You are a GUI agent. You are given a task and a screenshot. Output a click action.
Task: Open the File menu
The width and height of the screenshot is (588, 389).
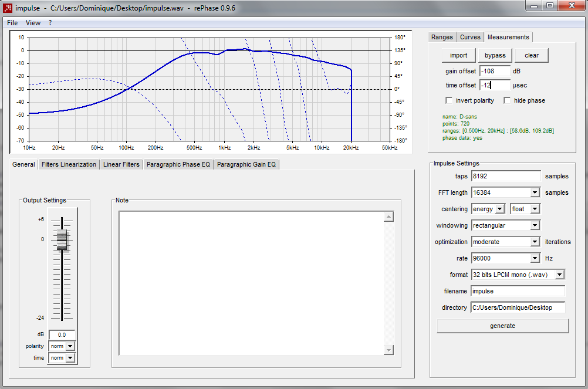12,23
